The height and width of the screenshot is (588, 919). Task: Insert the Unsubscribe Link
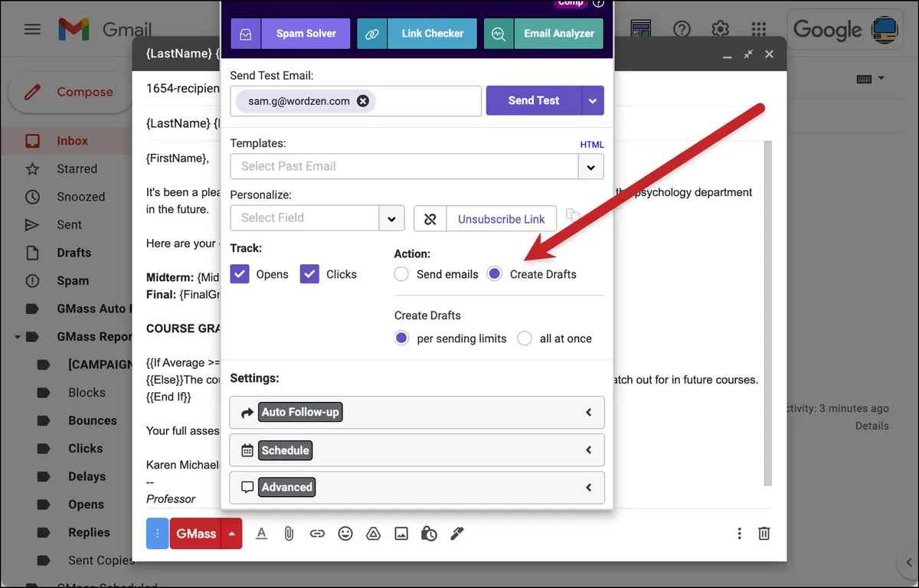502,219
